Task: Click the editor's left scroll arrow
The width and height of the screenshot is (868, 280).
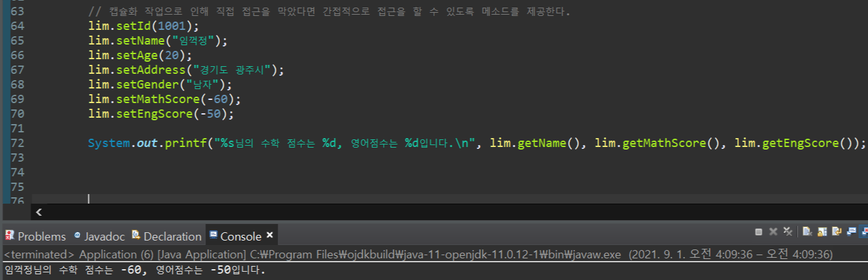Action: click(39, 211)
